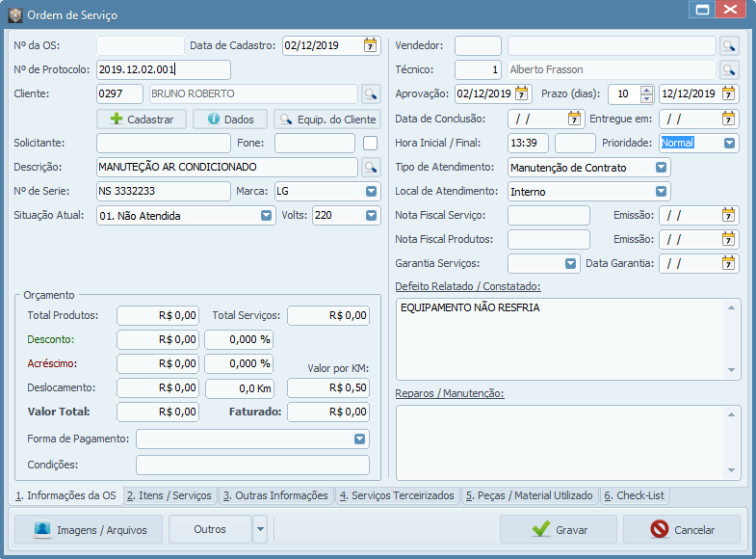Open Forma de Pagamento dropdown
The height and width of the screenshot is (559, 756).
[x=359, y=439]
